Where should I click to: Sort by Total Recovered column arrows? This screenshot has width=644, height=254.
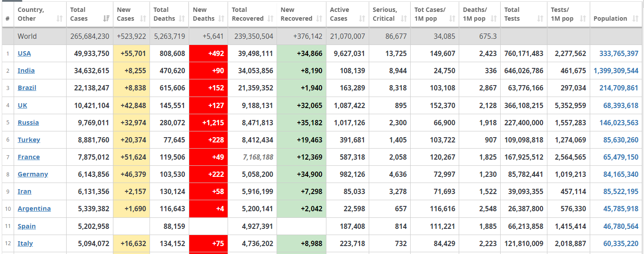(x=270, y=19)
